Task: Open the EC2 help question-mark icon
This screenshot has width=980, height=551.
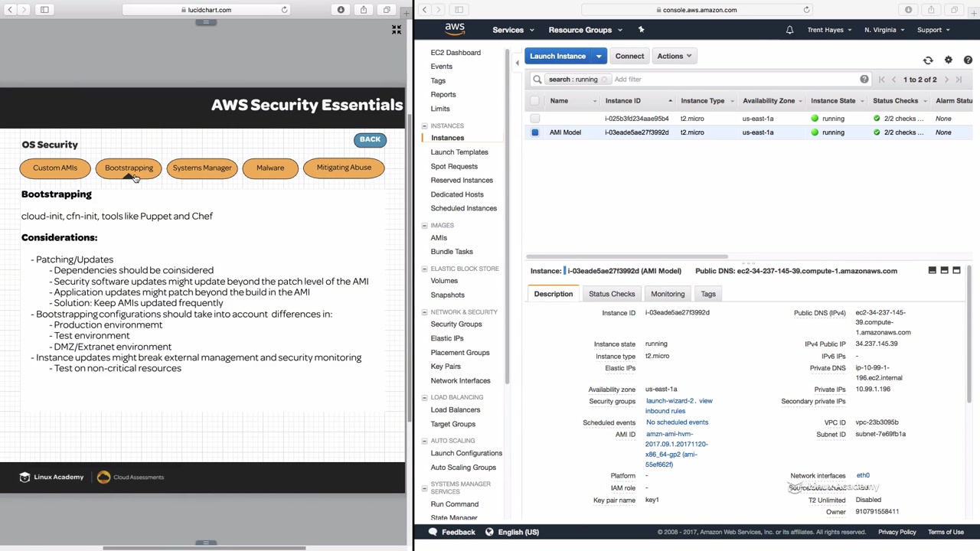Action: tap(968, 60)
